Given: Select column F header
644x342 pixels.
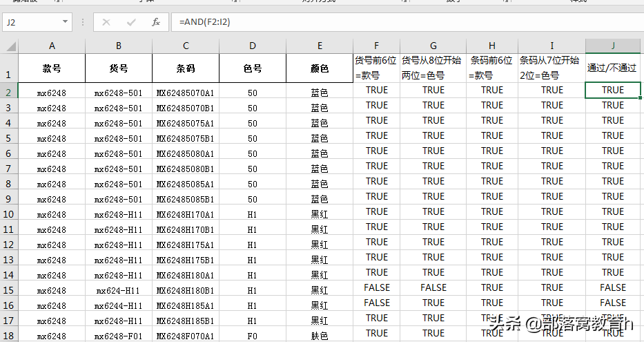Looking at the screenshot, I should tap(377, 46).
